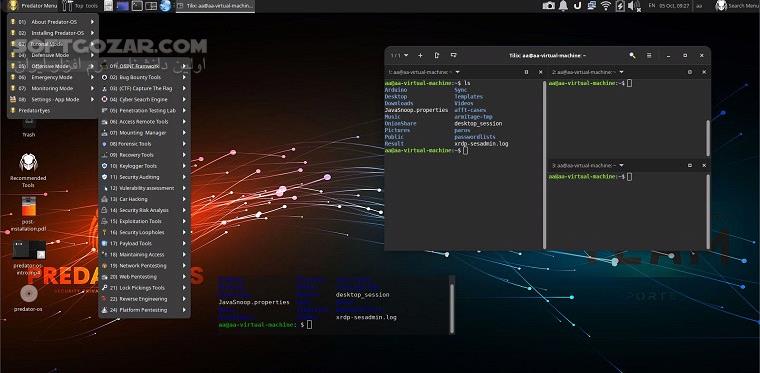Expand the Network Pentesting submenu arrow
Screen dimensions: 760x373
tap(184, 265)
